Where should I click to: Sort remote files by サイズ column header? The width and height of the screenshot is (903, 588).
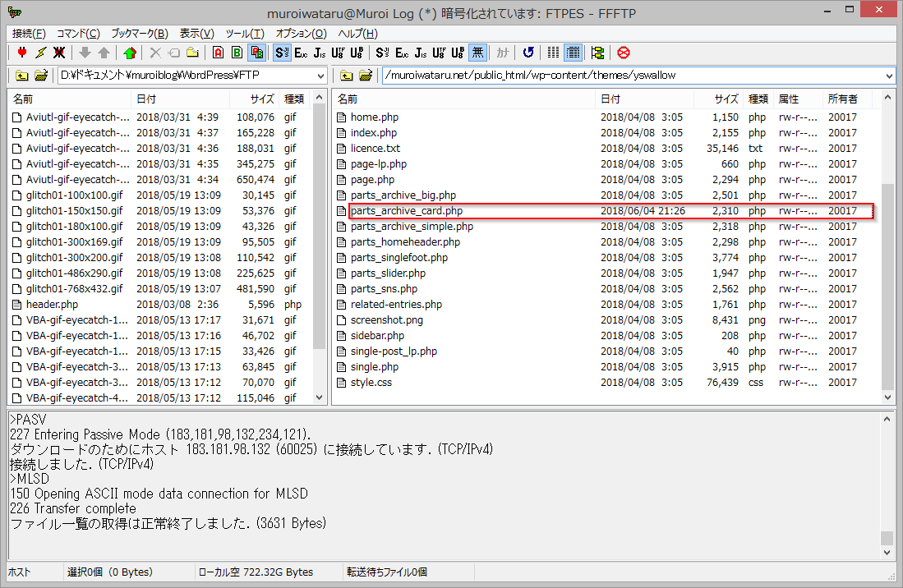point(726,99)
